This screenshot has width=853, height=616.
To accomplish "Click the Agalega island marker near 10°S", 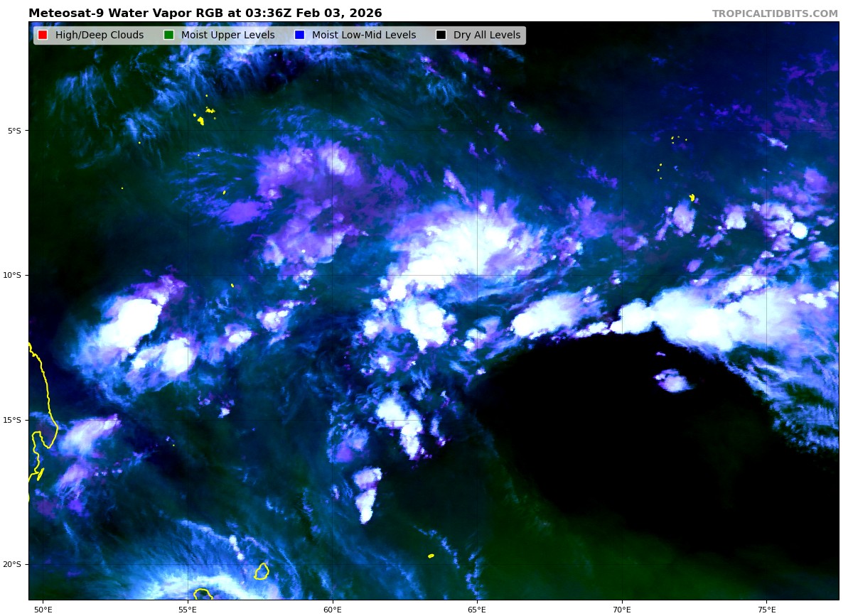I will (x=232, y=286).
